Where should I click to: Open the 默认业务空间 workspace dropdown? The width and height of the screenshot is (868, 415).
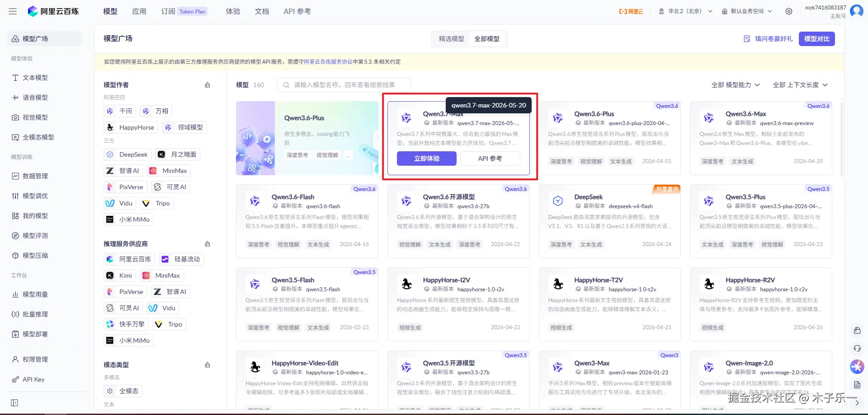click(747, 11)
